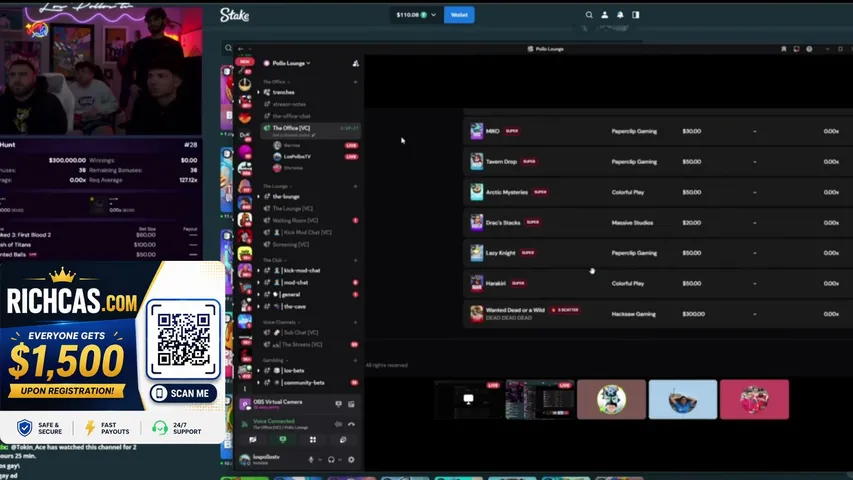Collapse the Voice Channels category
The height and width of the screenshot is (480, 853).
(281, 322)
